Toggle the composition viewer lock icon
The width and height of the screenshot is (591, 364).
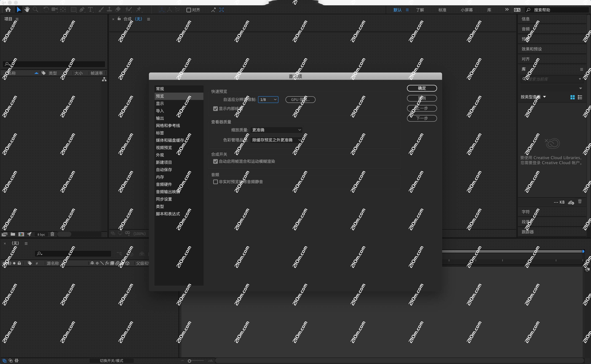pos(119,19)
